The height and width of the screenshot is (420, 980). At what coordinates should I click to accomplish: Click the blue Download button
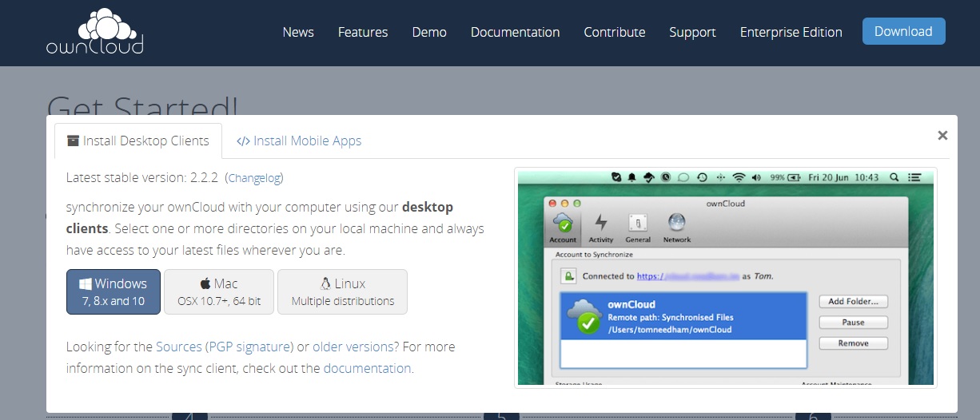click(x=904, y=31)
